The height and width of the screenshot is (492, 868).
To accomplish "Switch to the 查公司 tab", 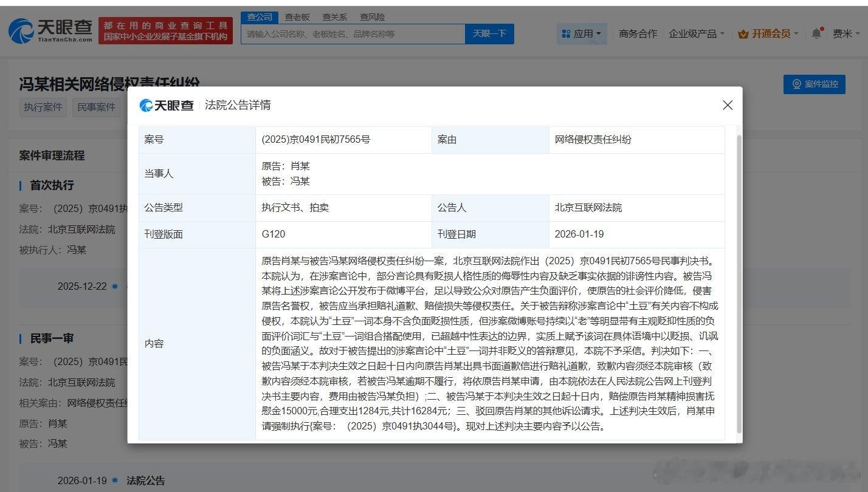I will (x=260, y=16).
